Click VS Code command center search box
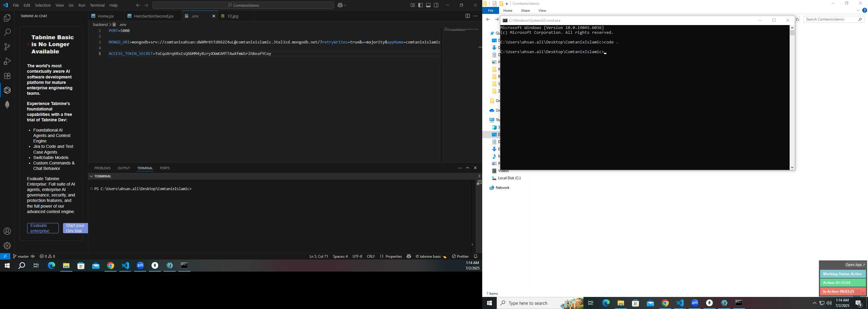 click(243, 5)
